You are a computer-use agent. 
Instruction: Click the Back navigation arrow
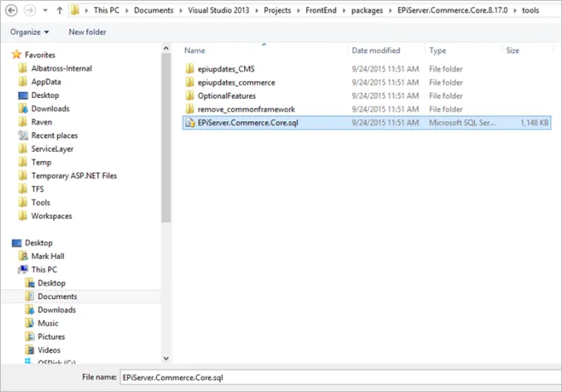coord(11,10)
